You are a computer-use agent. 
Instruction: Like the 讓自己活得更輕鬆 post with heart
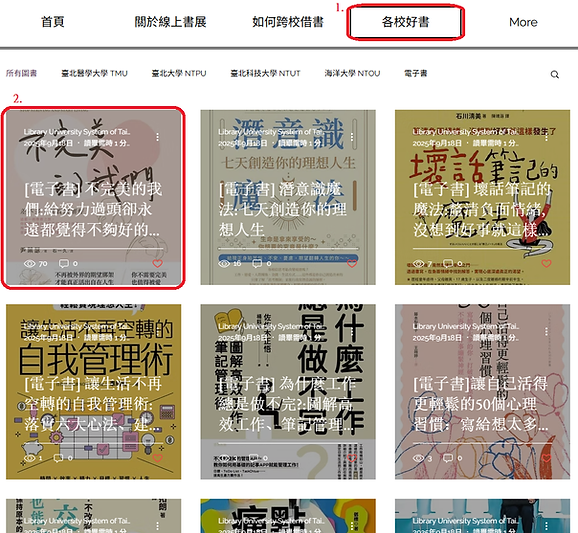click(x=546, y=458)
